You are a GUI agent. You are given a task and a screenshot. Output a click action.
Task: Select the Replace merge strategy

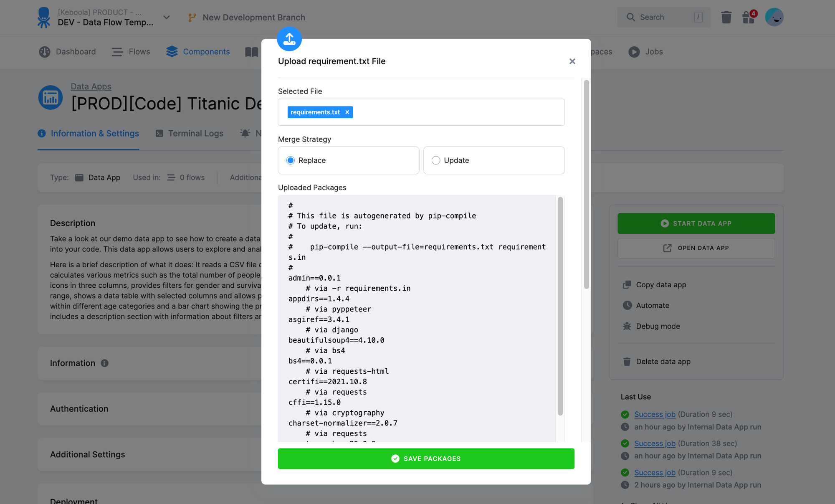[290, 160]
